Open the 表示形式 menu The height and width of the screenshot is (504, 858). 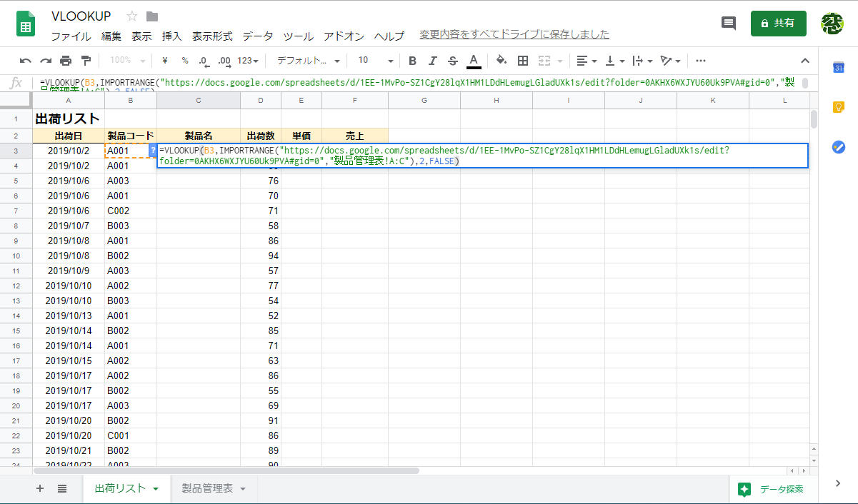click(x=212, y=36)
